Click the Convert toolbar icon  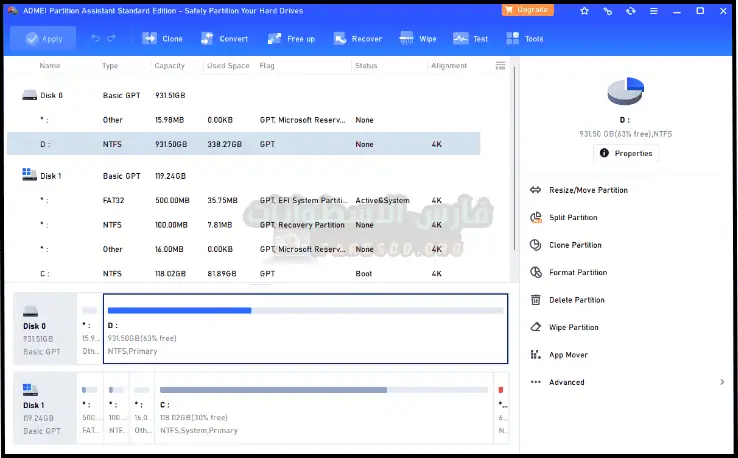pyautogui.click(x=224, y=39)
